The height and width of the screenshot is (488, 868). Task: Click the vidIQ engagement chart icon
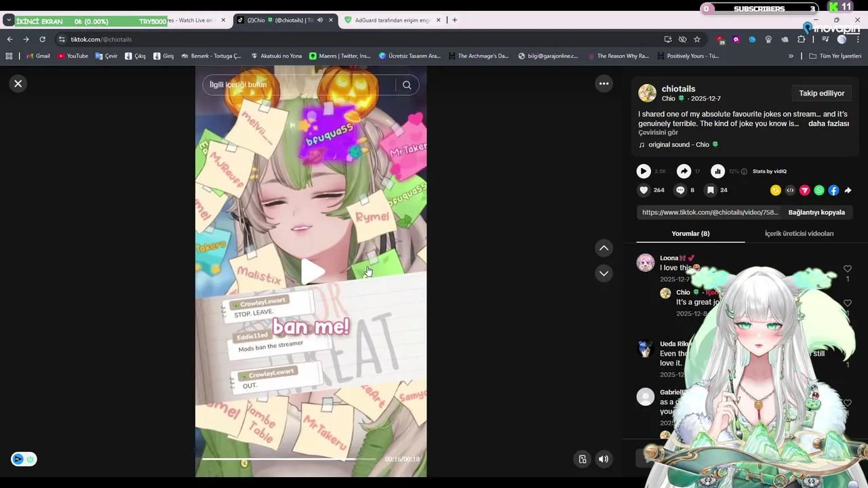[x=717, y=171]
